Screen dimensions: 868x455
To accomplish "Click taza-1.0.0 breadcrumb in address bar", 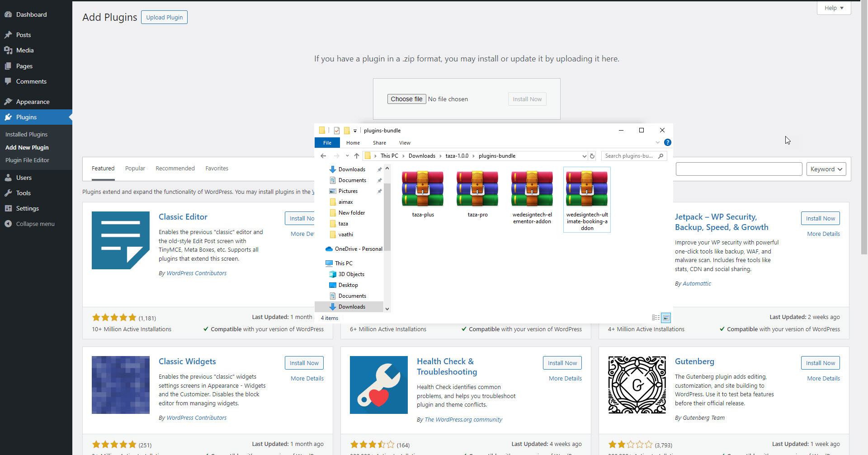I will click(457, 156).
